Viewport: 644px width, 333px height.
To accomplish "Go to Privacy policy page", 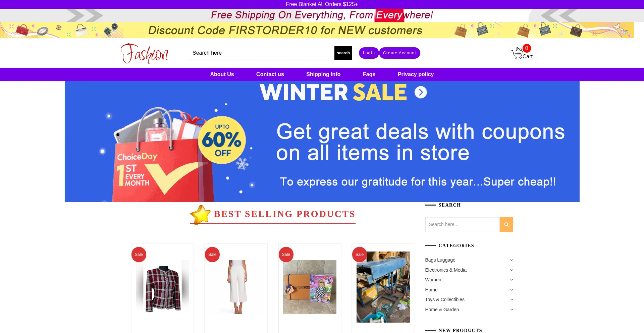I will [x=416, y=74].
